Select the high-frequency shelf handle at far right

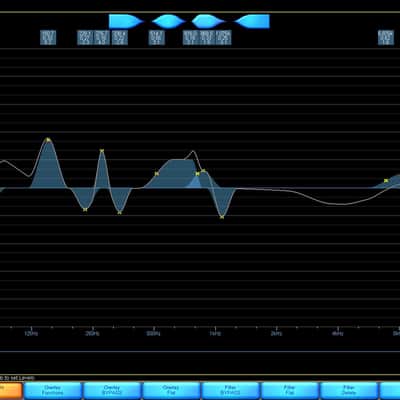pyautogui.click(x=386, y=181)
